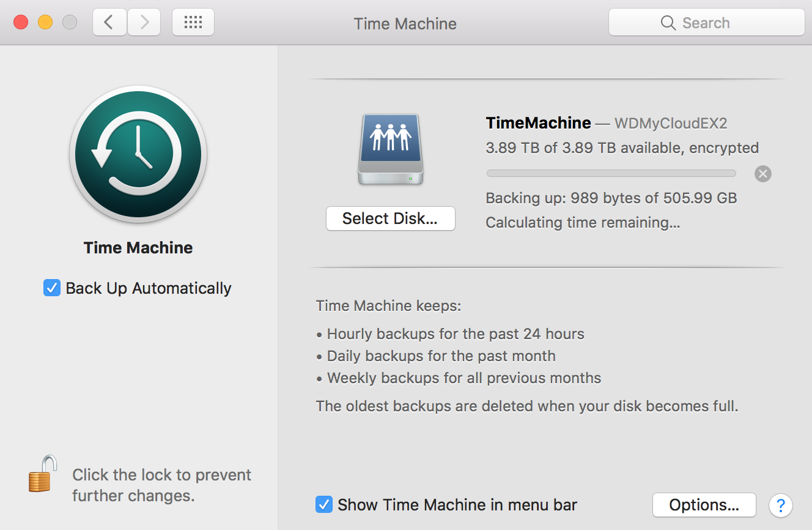Cancel the backup with the X icon
The height and width of the screenshot is (530, 812).
click(x=762, y=174)
